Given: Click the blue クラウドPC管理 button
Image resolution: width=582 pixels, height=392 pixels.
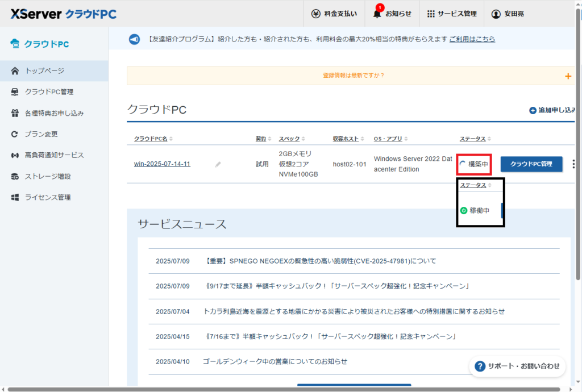Looking at the screenshot, I should (531, 164).
